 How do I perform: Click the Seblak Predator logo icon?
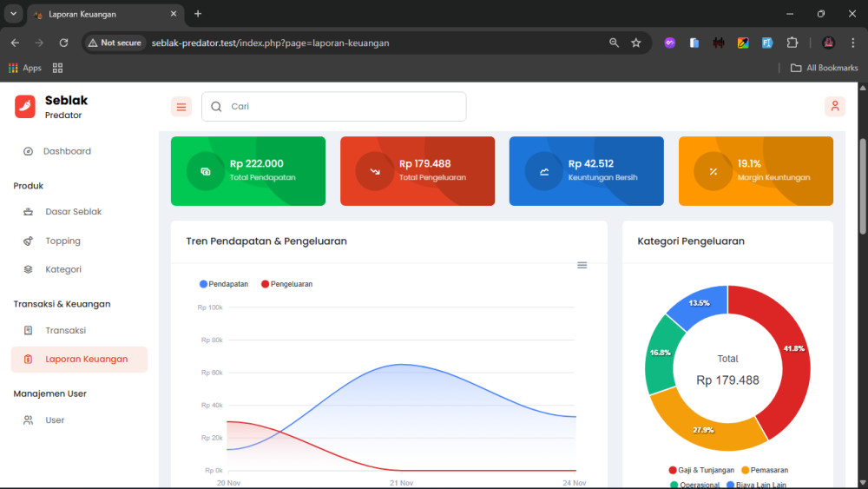(x=25, y=106)
